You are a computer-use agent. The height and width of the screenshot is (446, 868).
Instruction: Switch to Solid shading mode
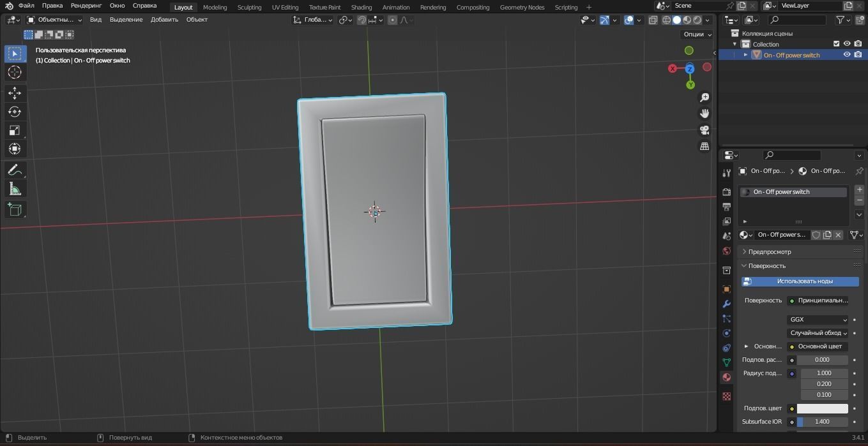676,20
